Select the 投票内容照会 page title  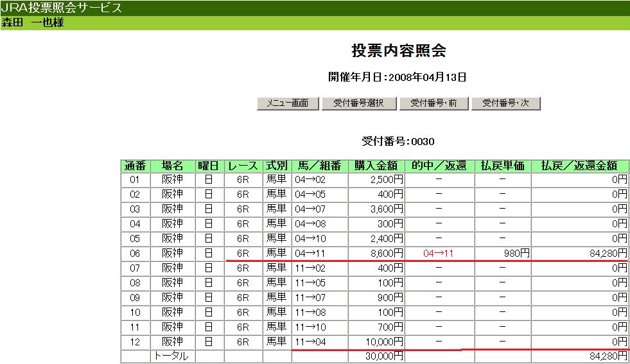click(x=399, y=51)
